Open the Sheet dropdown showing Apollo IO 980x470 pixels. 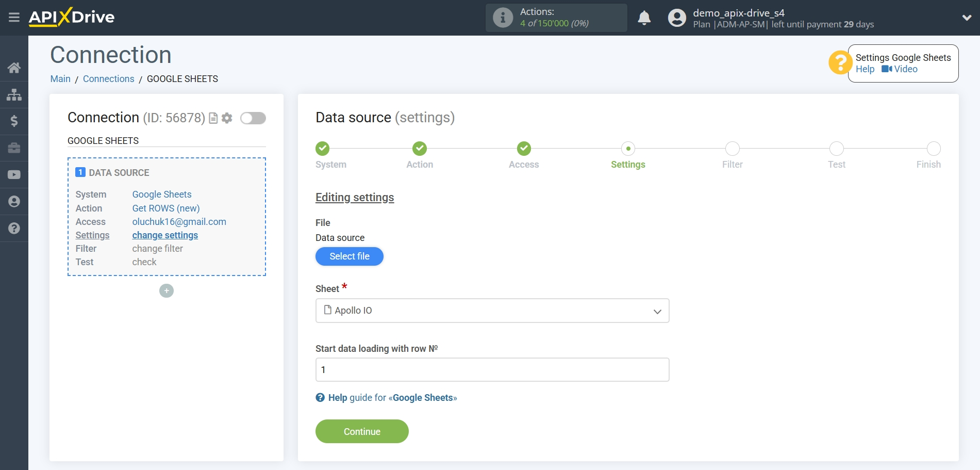492,311
